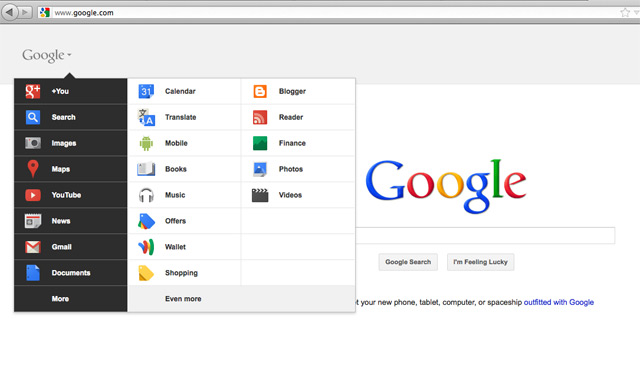Screen dimensions: 640x365
Task: Click the Wallet icon
Action: (x=146, y=247)
